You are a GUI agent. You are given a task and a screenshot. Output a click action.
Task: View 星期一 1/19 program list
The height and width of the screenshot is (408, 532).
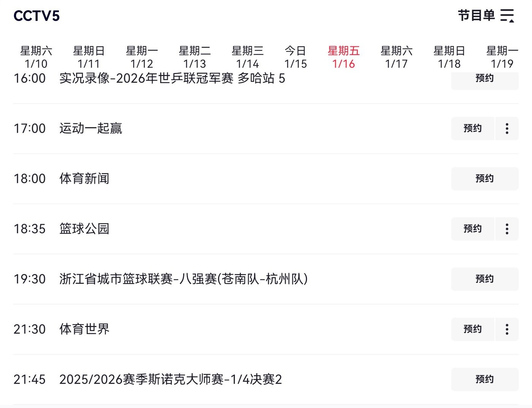pos(502,57)
